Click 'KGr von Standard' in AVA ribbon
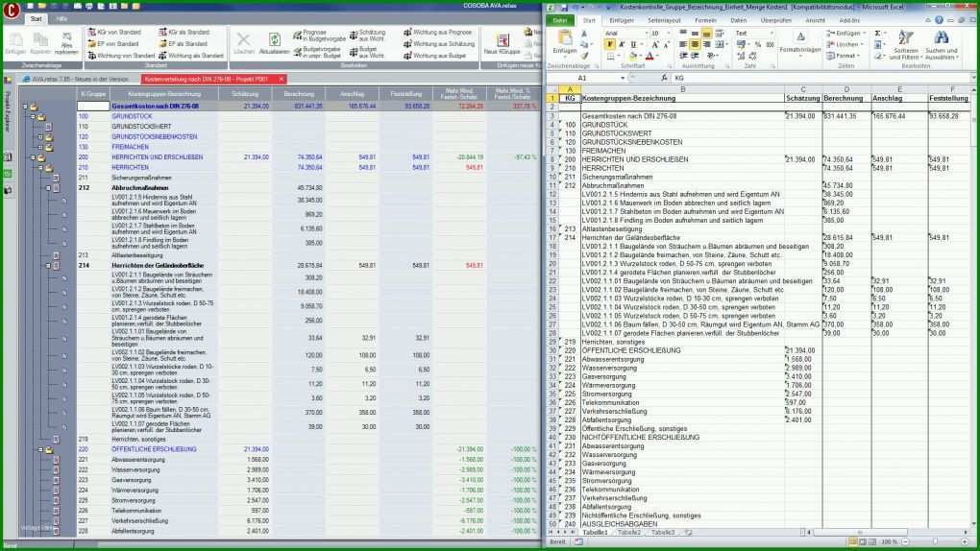980x551 pixels. [114, 32]
